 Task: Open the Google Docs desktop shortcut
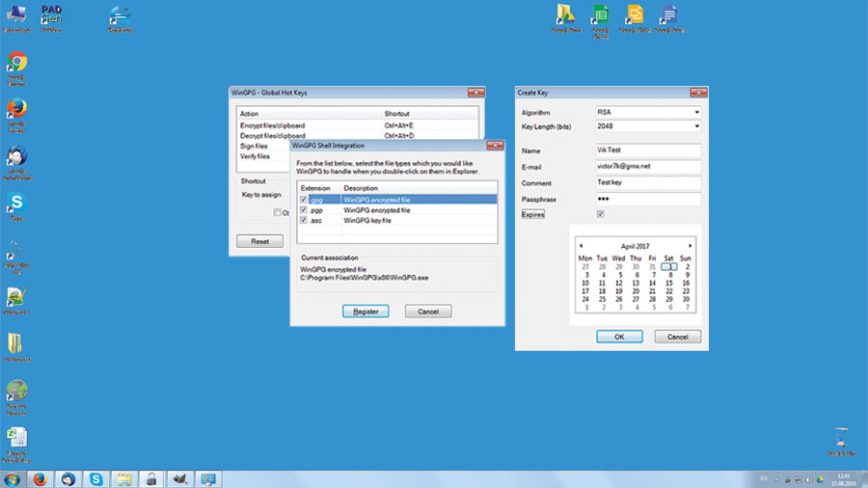(669, 18)
